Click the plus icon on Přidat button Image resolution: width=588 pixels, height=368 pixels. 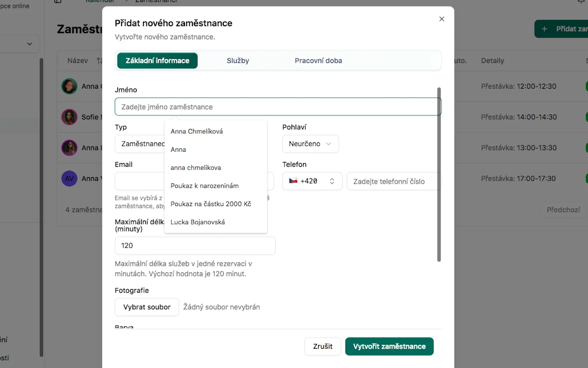tap(544, 29)
